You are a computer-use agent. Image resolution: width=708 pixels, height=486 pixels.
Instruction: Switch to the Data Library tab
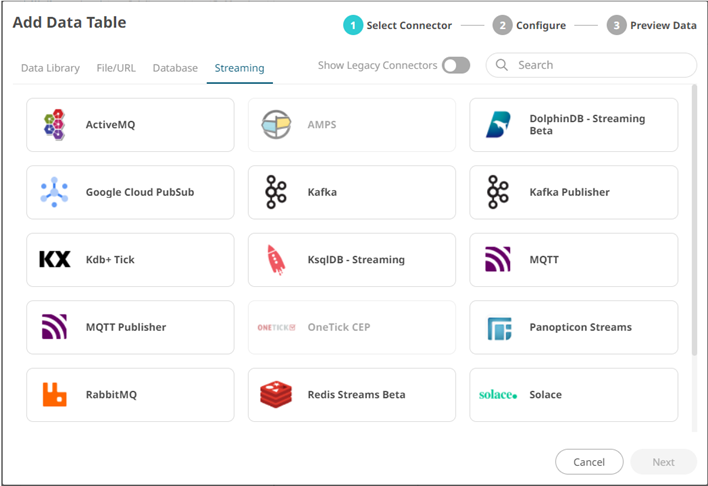coord(50,68)
